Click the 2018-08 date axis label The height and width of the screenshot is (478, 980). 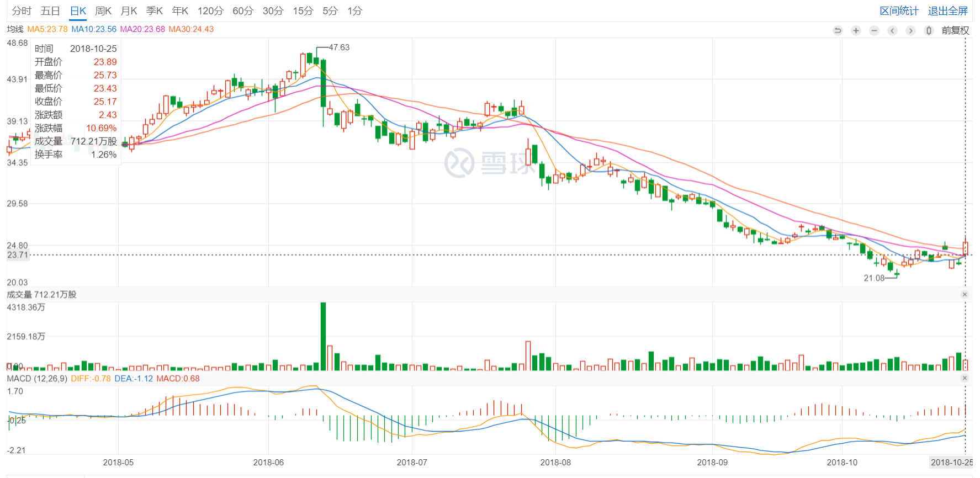click(555, 463)
